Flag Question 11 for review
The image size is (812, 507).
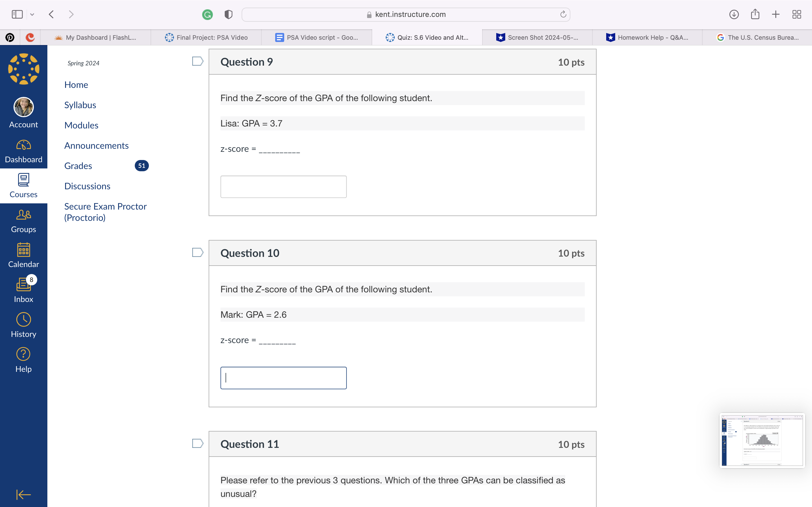198,444
